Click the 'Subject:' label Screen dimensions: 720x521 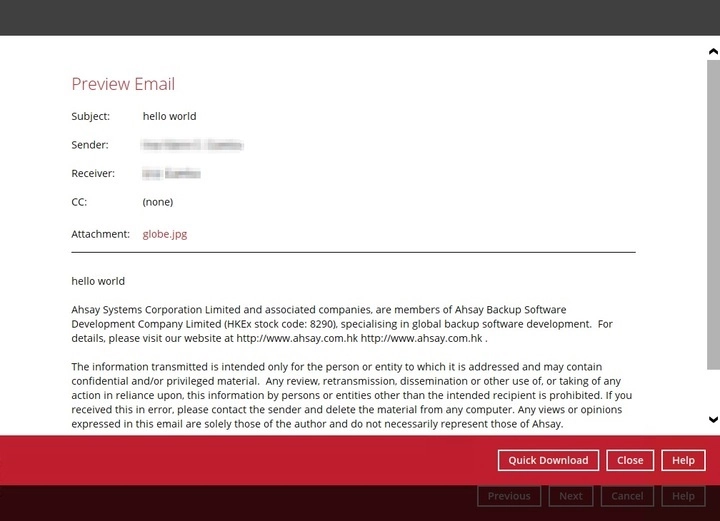tap(90, 116)
